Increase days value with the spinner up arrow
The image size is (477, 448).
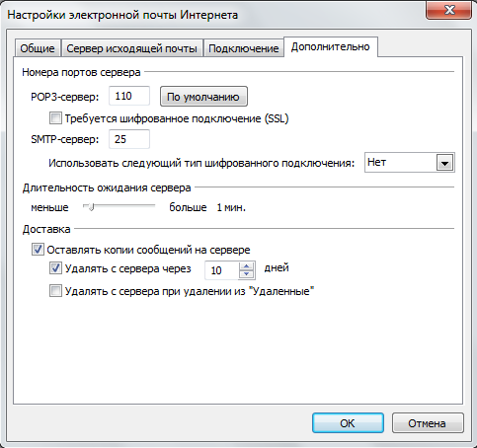point(246,266)
